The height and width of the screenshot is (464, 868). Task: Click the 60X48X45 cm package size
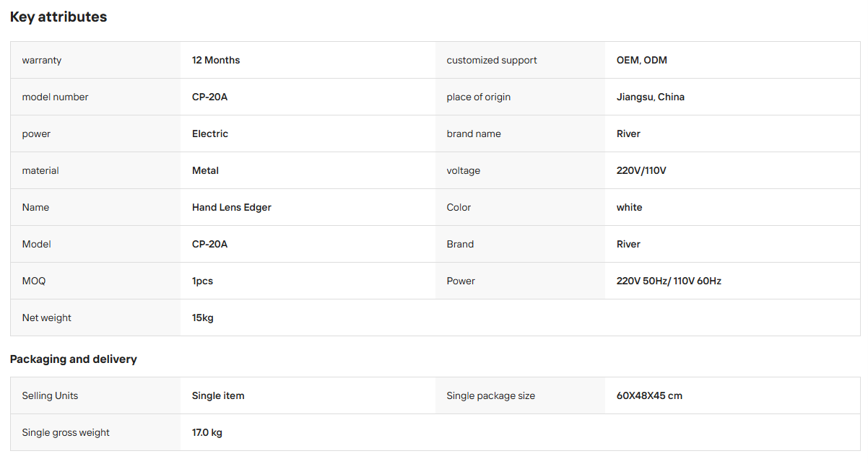tap(649, 395)
